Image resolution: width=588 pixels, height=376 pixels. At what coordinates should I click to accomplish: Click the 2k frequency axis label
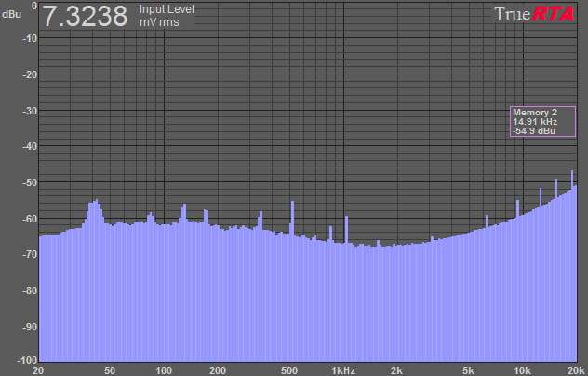coord(397,369)
